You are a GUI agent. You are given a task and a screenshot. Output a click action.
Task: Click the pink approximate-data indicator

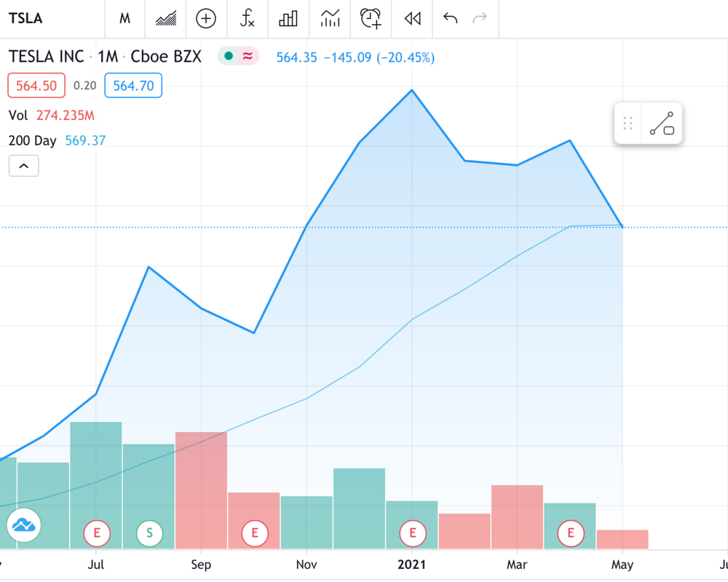point(248,56)
